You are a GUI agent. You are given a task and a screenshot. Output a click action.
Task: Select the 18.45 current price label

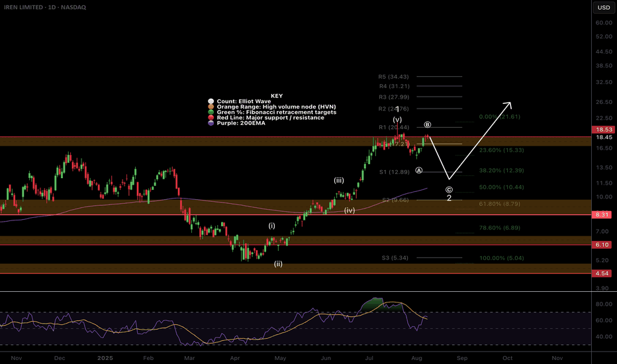point(604,137)
